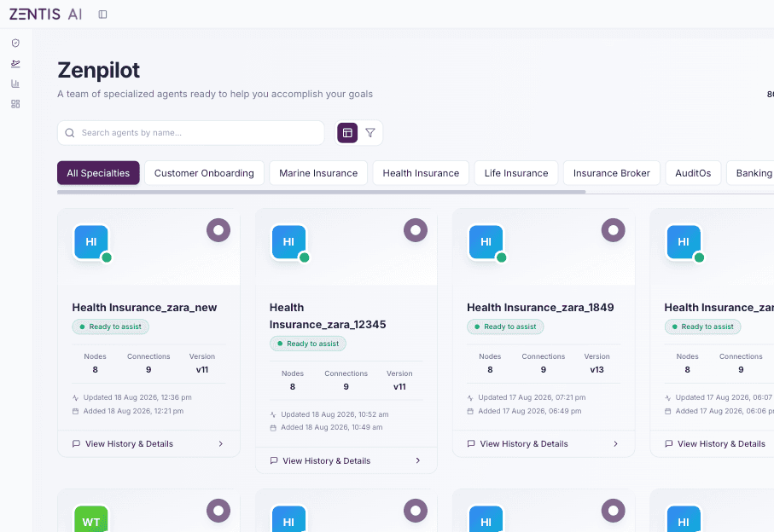
Task: Open the bar chart analytics sidebar icon
Action: 15,84
